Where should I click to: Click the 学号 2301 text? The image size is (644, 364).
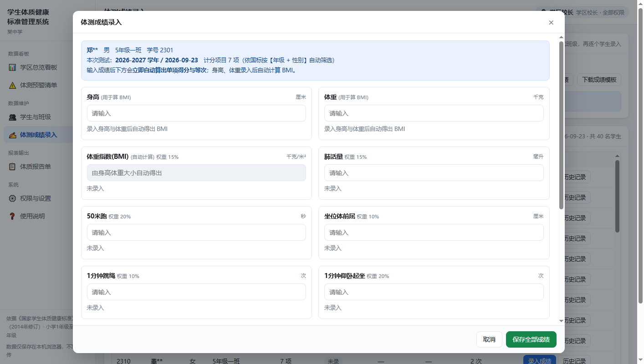(x=160, y=50)
